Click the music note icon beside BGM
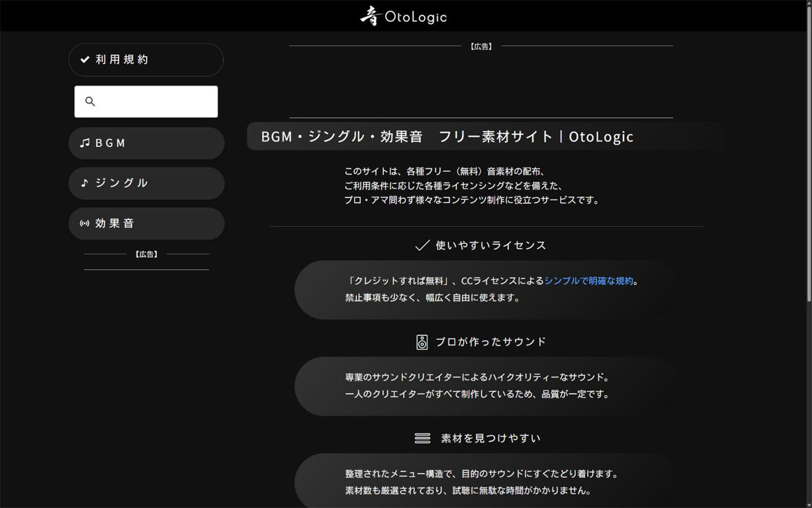The width and height of the screenshot is (812, 508). (x=85, y=143)
